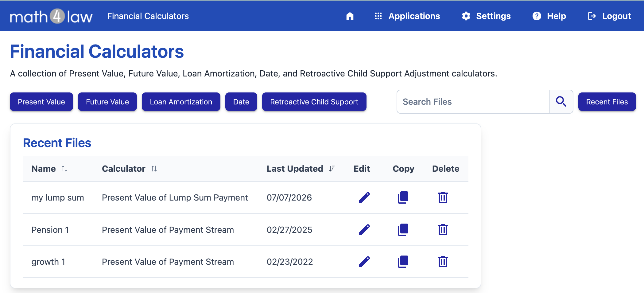Go to the home page icon
The width and height of the screenshot is (644, 293).
click(x=350, y=16)
